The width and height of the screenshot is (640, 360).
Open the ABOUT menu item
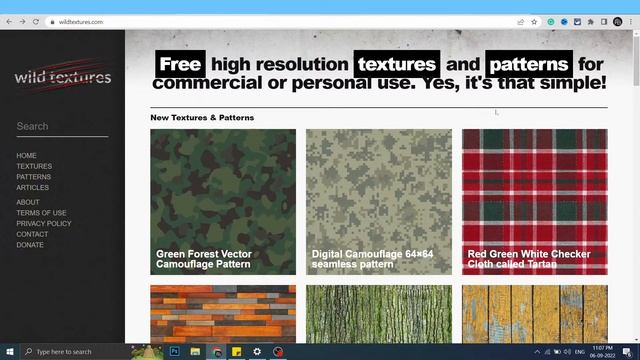tap(28, 202)
